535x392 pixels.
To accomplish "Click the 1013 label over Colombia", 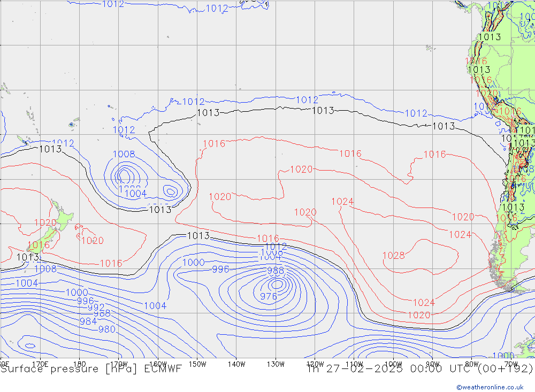I will pyautogui.click(x=490, y=36).
